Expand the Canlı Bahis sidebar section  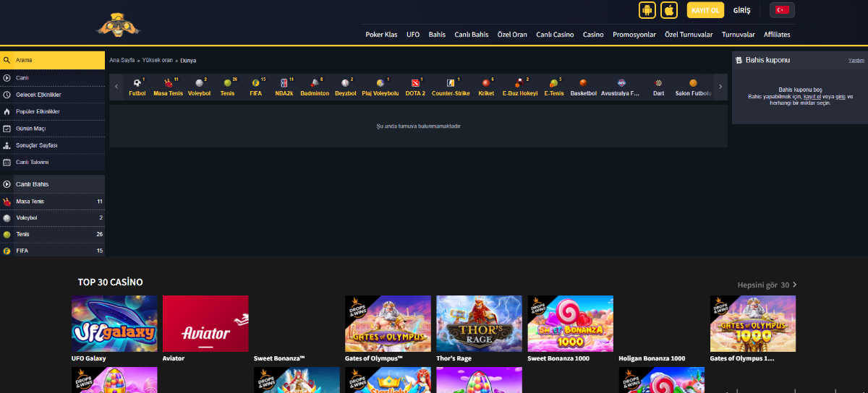click(52, 184)
